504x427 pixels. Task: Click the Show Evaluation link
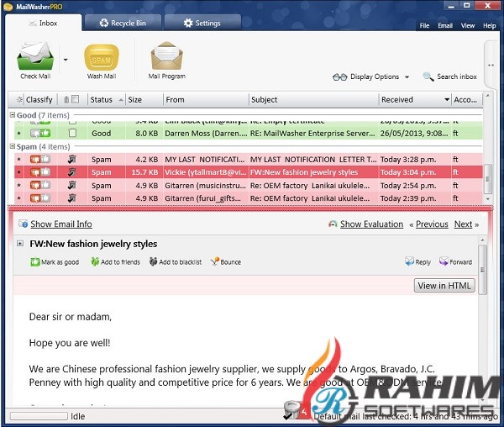tap(371, 224)
